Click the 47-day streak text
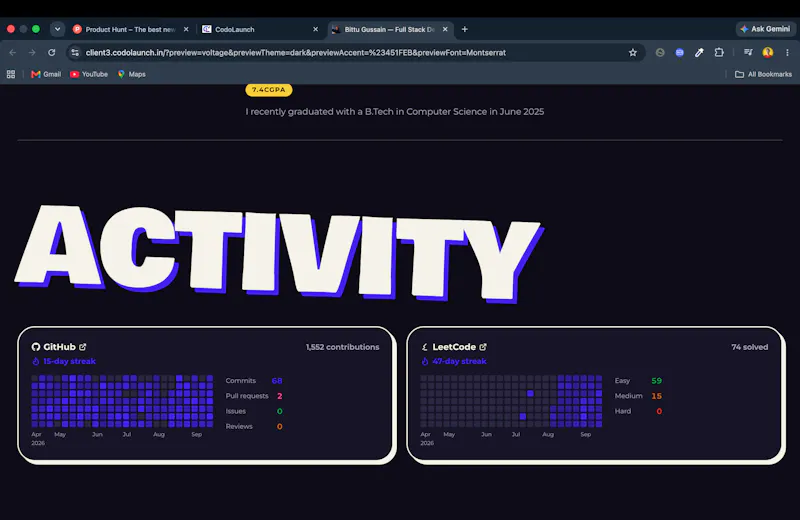This screenshot has height=520, width=800. click(x=459, y=361)
